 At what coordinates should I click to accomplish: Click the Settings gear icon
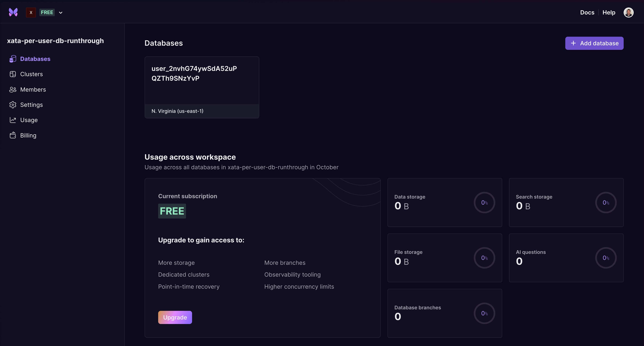(13, 105)
